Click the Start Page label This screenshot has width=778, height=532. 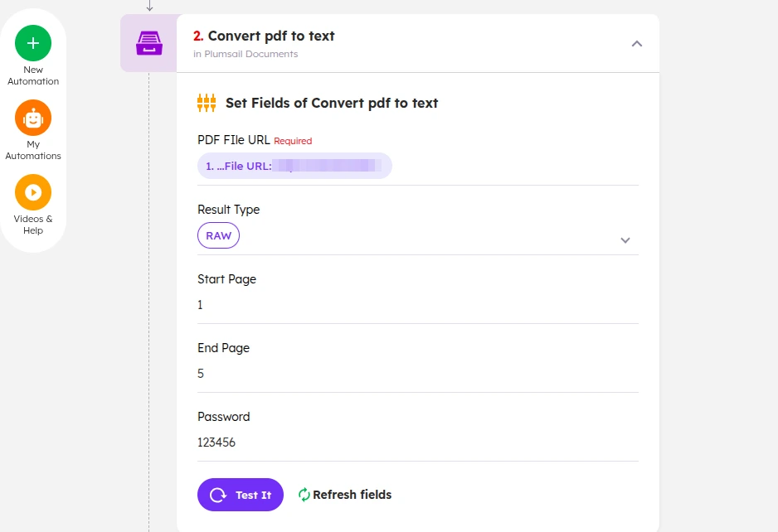[226, 279]
